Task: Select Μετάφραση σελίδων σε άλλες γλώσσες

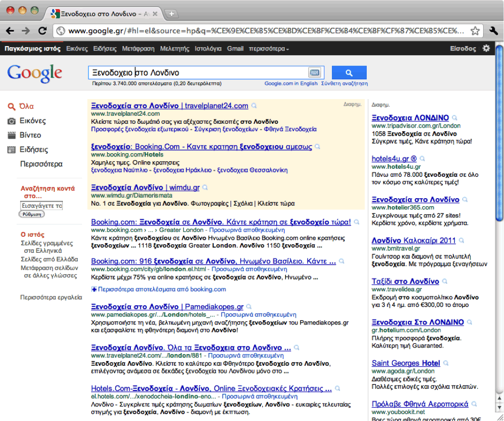Action: [49, 272]
